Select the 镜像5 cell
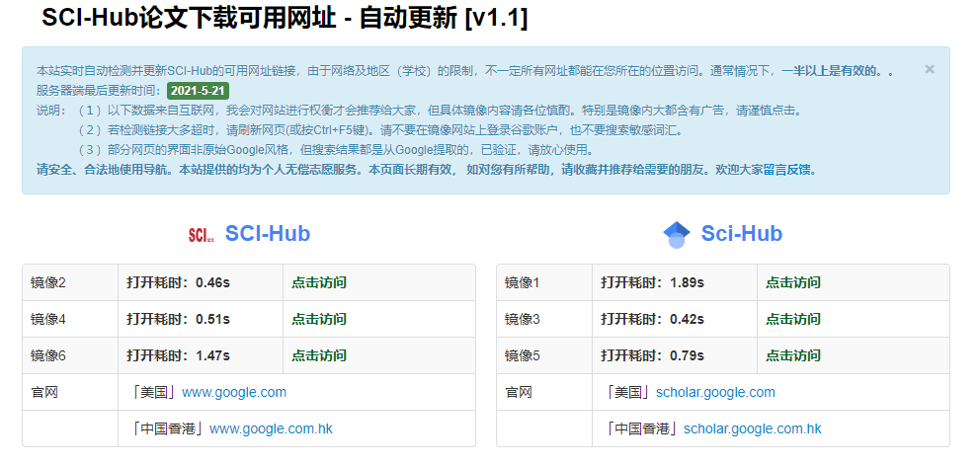The width and height of the screenshot is (980, 465). coord(544,355)
